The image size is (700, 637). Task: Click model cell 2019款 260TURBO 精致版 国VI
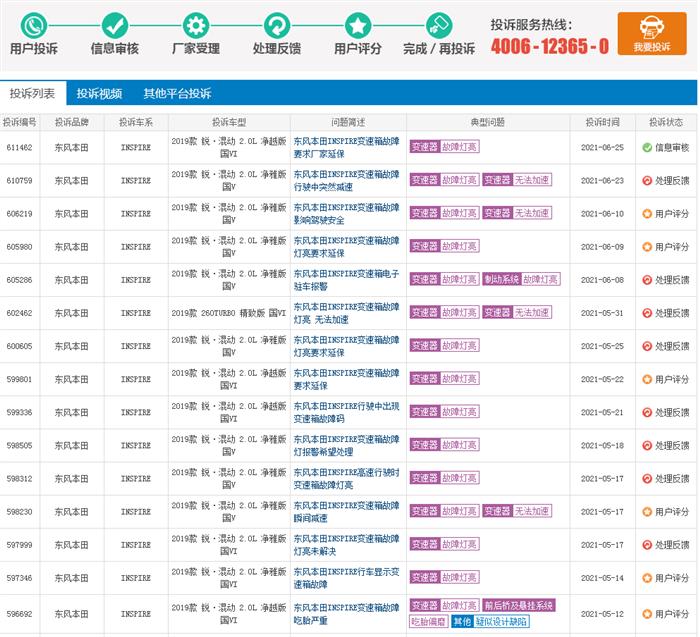(x=229, y=313)
